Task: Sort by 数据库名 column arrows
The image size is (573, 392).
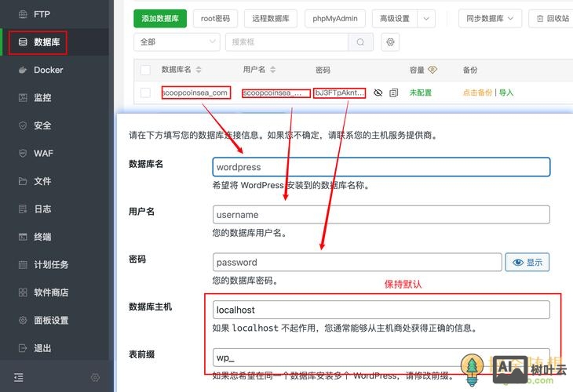Action: (199, 69)
